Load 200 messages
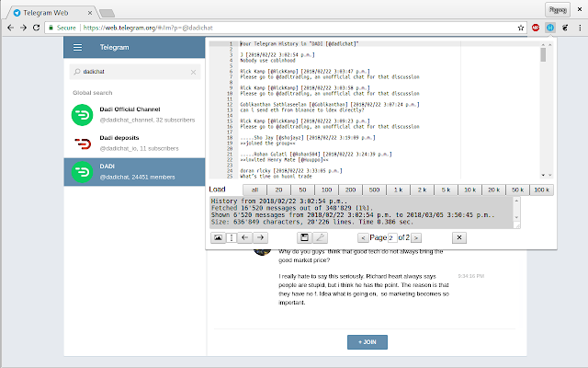Viewport: 588px width, 368px height. pos(351,190)
